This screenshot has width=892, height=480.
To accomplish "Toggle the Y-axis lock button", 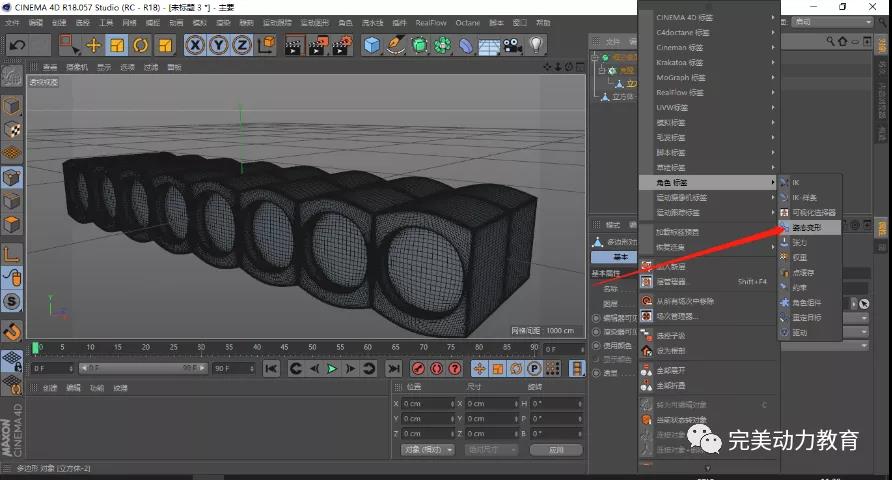I will (218, 45).
